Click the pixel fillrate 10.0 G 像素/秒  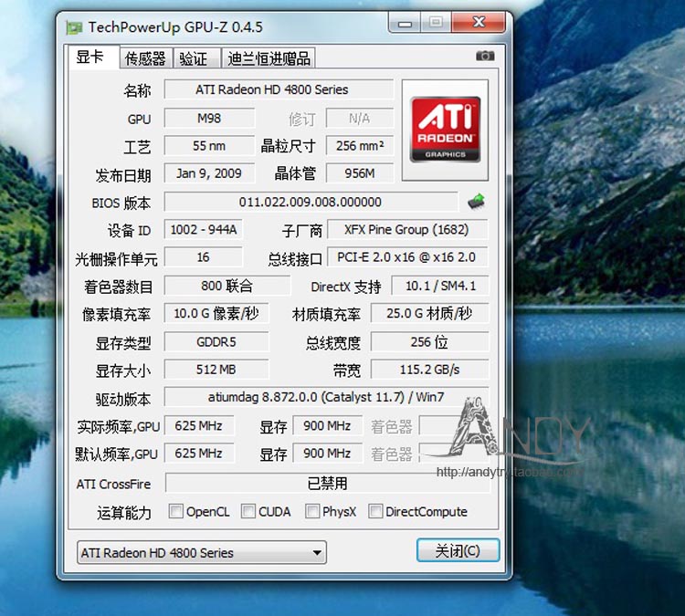click(216, 313)
